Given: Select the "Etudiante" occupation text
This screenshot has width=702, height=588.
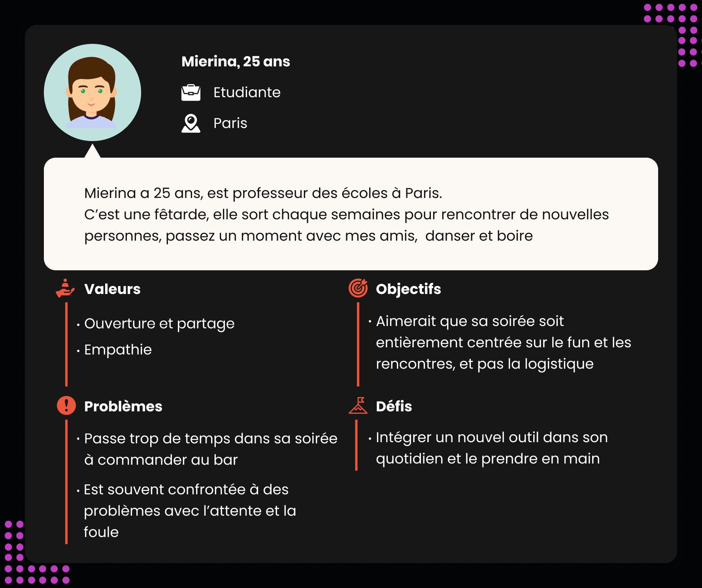Looking at the screenshot, I should pos(247,92).
